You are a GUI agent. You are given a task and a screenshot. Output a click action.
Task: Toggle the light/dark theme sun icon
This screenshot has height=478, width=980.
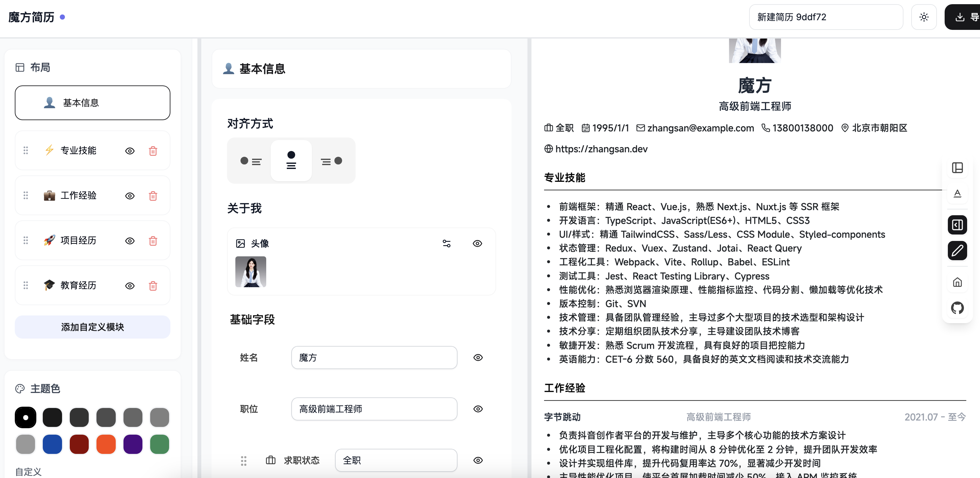pos(924,17)
